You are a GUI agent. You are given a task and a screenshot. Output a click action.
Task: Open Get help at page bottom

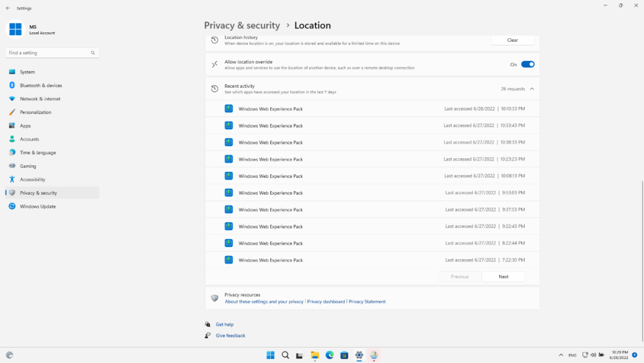[224, 324]
